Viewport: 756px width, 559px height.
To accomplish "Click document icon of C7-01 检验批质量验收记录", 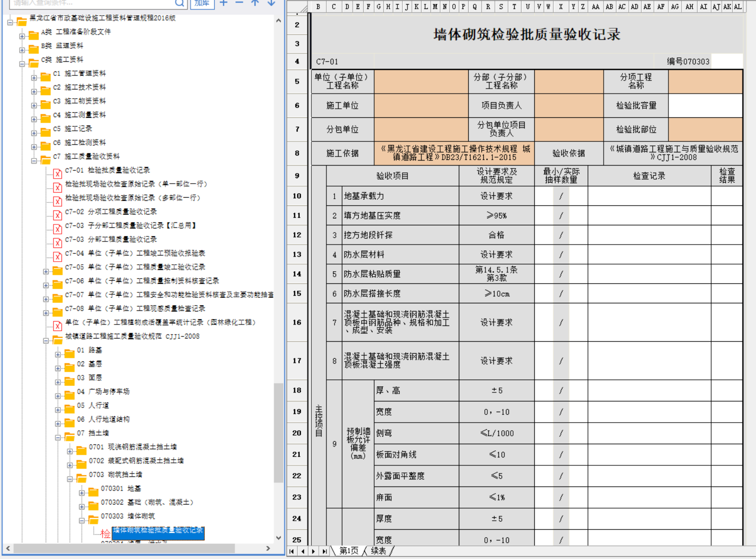I will [57, 174].
